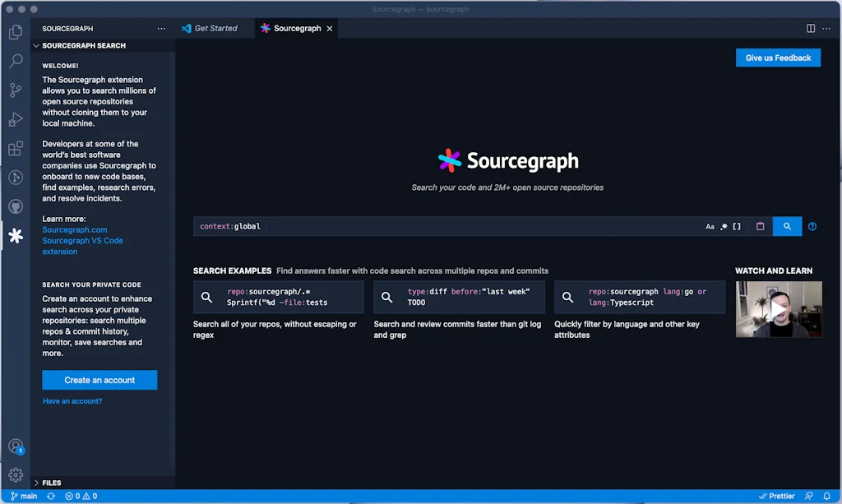This screenshot has height=504, width=842.
Task: Open the sidebar more actions menu
Action: coord(161,28)
